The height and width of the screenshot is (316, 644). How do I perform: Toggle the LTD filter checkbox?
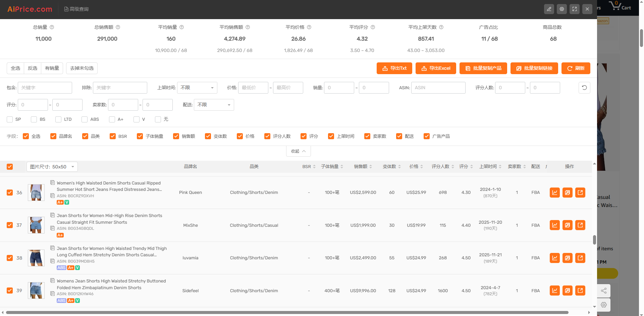(x=58, y=119)
